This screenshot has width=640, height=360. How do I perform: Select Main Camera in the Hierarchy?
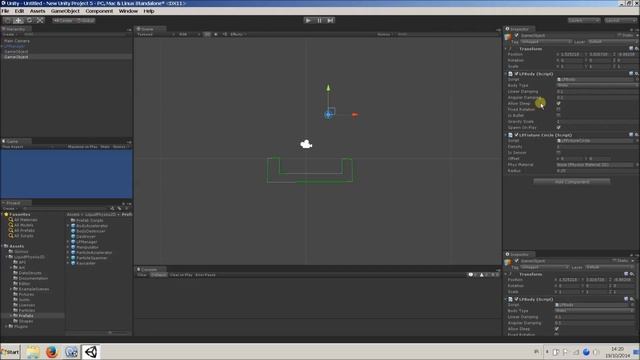(x=17, y=41)
